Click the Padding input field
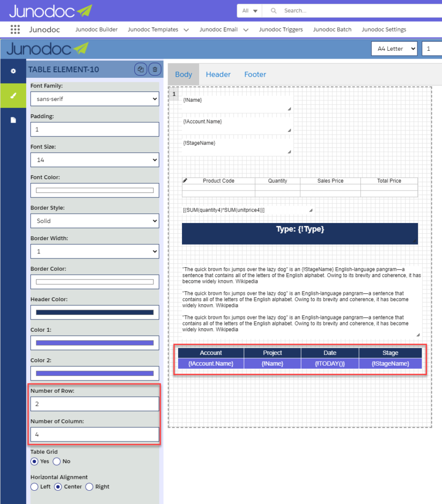442x504 pixels. click(x=95, y=129)
